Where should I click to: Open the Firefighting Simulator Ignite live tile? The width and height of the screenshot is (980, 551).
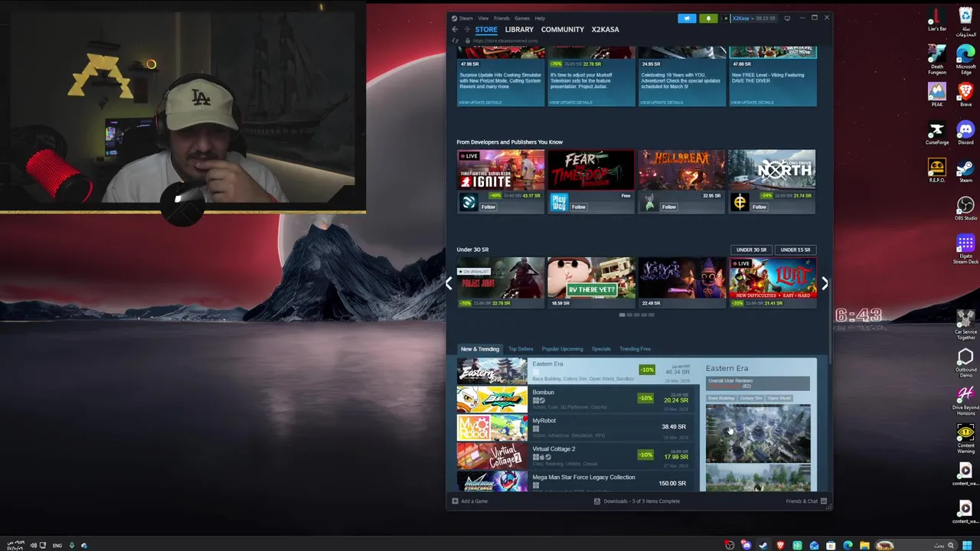(501, 170)
